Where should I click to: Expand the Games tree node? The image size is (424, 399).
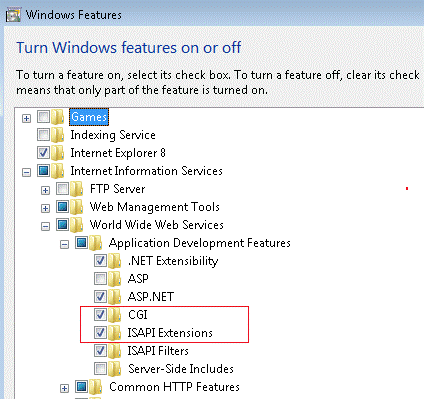(26, 118)
